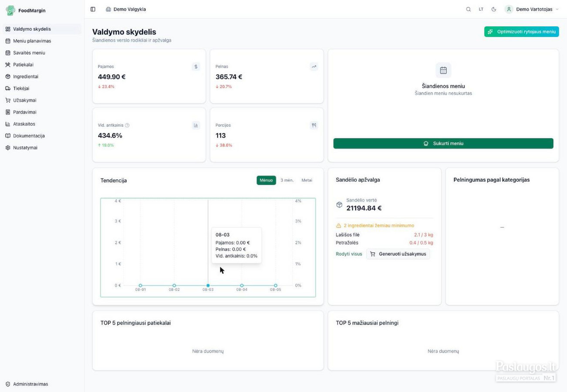Click the FoodMargin logo icon
Viewport: 567px width, 392px height.
[x=10, y=10]
